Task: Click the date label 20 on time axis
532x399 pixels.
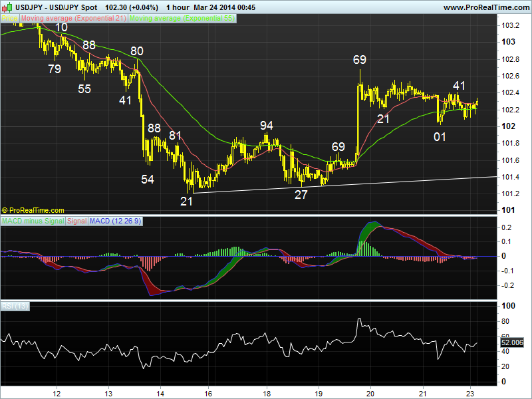Action: [370, 394]
